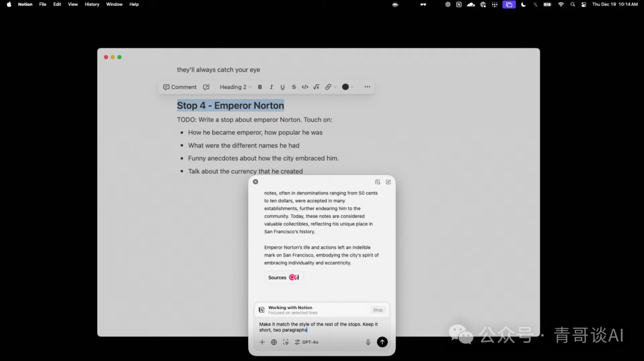Enable web search with the globe icon
This screenshot has height=361, width=644.
click(274, 342)
